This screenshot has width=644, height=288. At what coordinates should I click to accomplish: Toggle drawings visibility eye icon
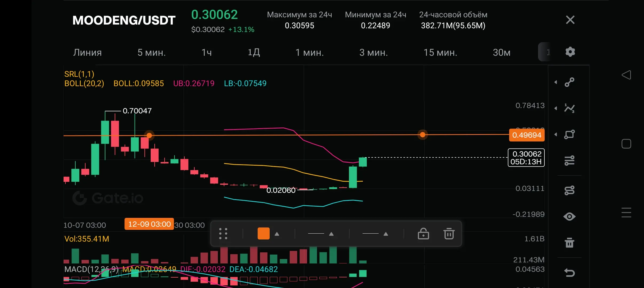click(x=569, y=217)
